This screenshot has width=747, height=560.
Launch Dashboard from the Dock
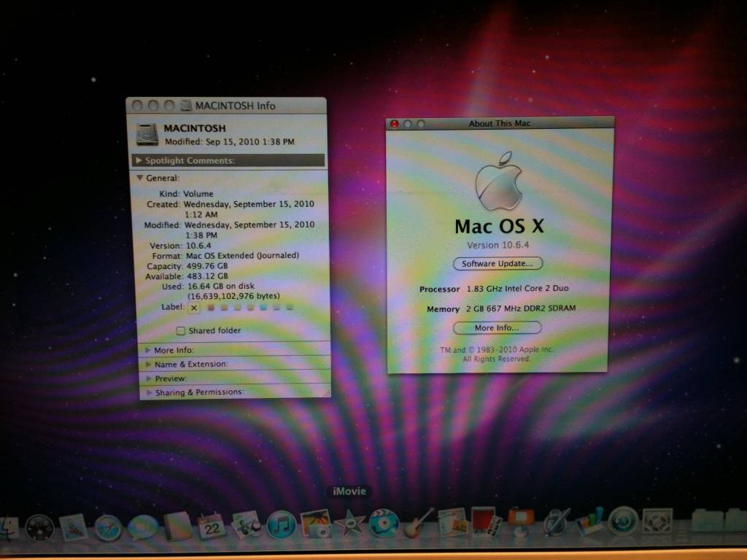coord(39,529)
